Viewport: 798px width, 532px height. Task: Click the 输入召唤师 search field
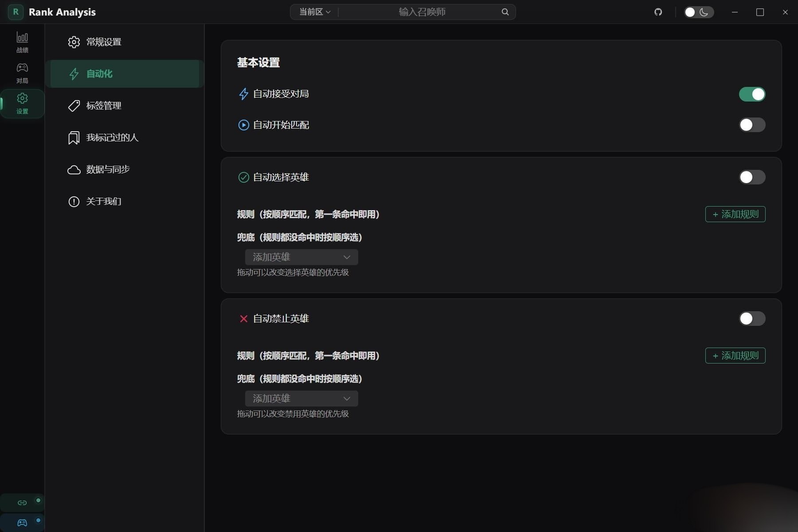[422, 12]
